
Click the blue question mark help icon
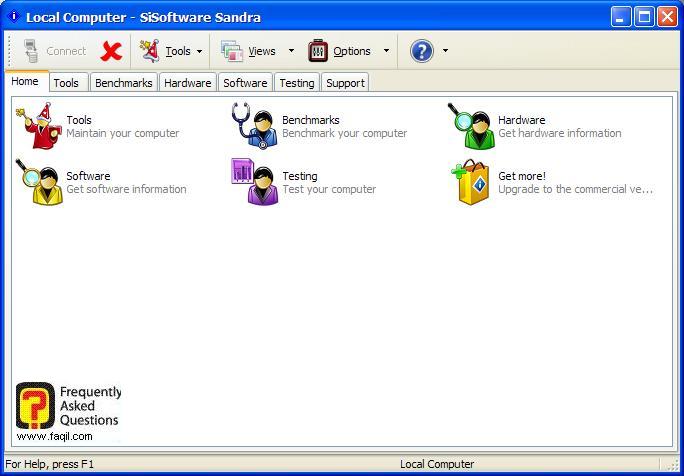tap(422, 51)
